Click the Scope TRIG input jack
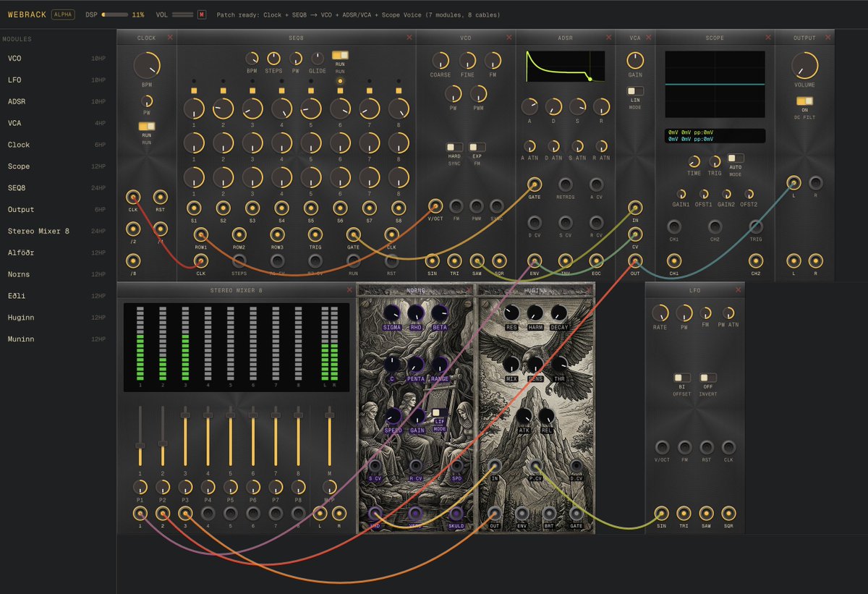This screenshot has width=868, height=594. 756,226
